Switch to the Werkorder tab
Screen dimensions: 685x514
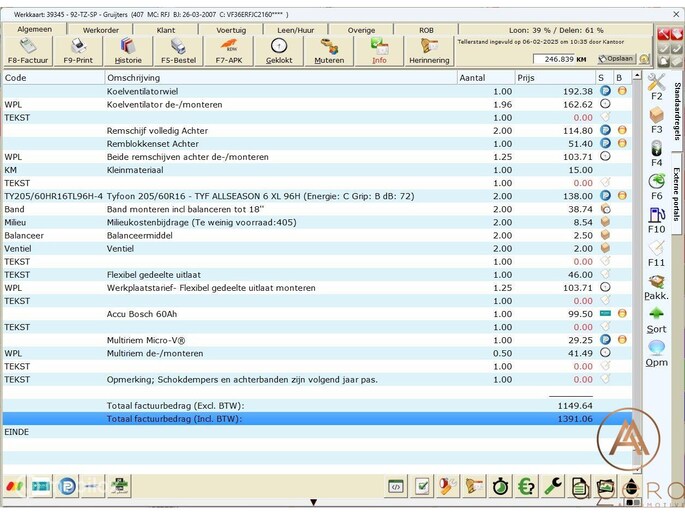(100, 30)
